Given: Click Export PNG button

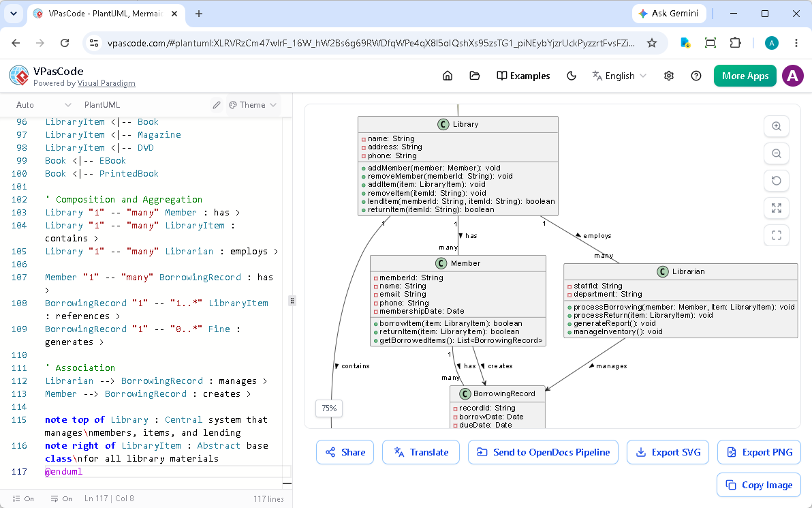Looking at the screenshot, I should coord(759,452).
